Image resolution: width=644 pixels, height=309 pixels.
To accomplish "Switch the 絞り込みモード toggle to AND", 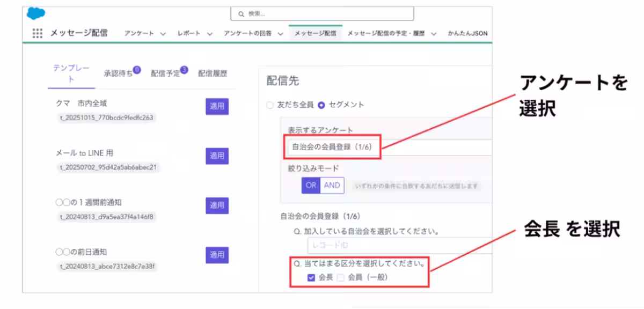I will (331, 185).
